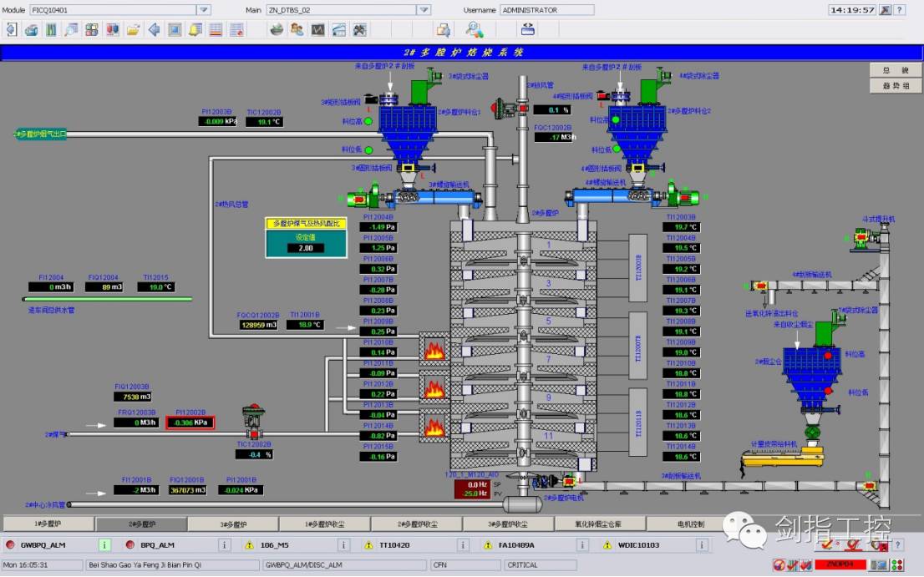The image size is (924, 577).
Task: Click the 7538 m3 flow value
Action: [133, 397]
